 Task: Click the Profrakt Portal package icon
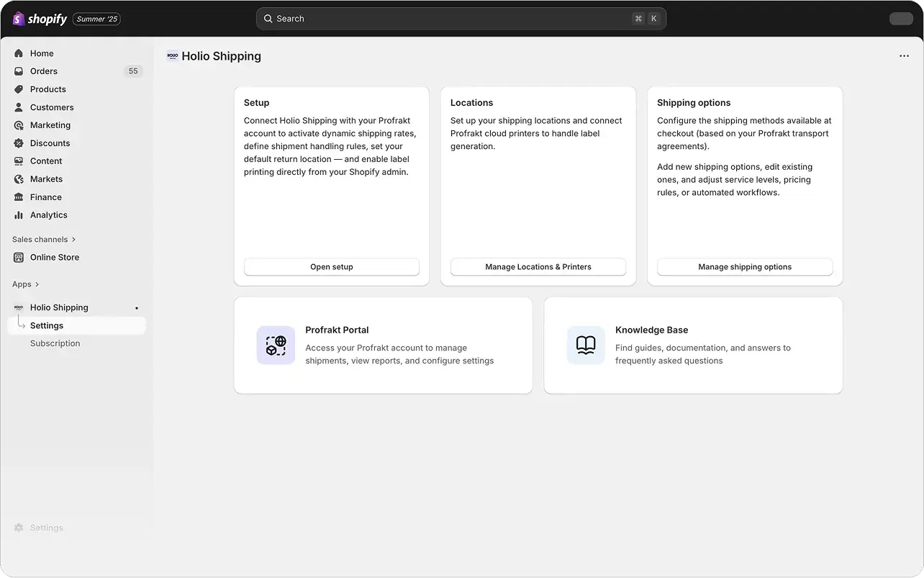(276, 346)
